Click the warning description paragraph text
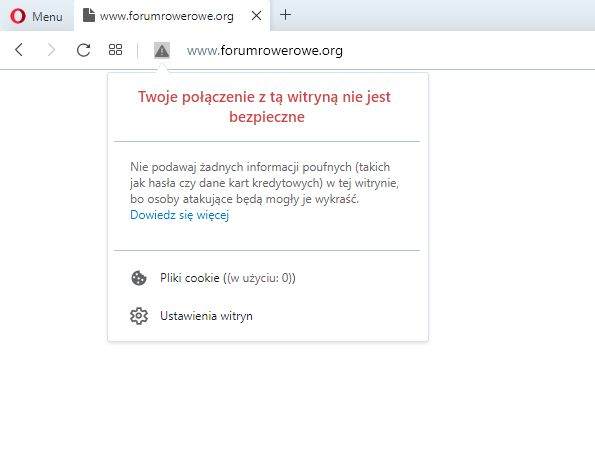 (264, 183)
